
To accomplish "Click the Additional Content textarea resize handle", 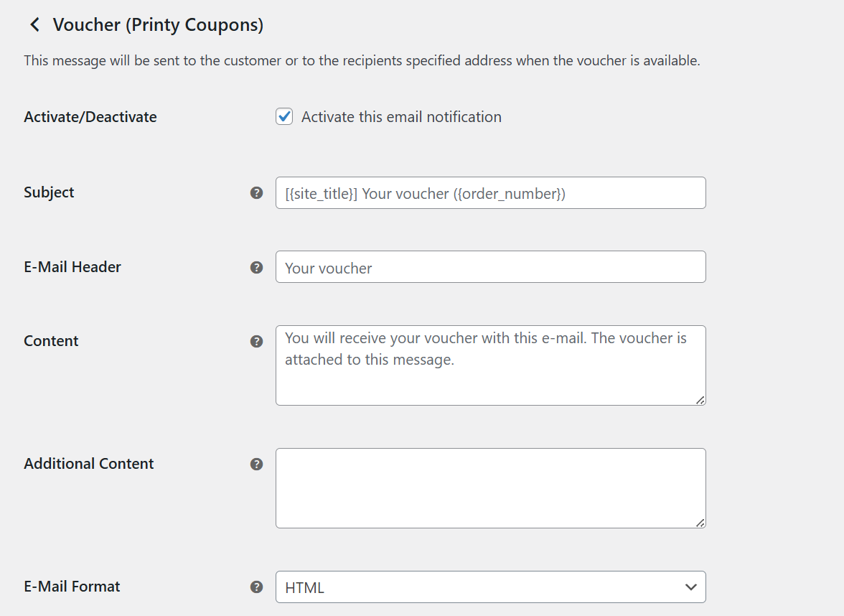I will pos(700,522).
